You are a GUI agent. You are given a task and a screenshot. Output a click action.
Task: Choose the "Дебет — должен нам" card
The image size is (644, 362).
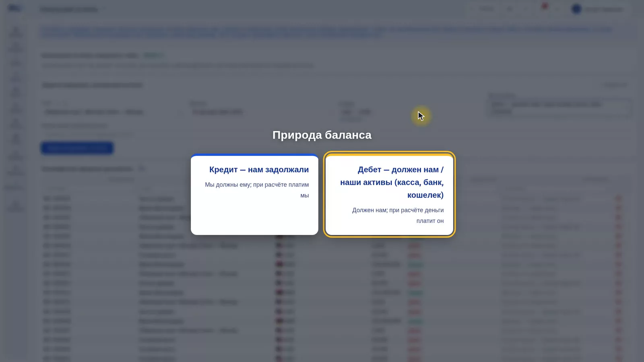[389, 194]
